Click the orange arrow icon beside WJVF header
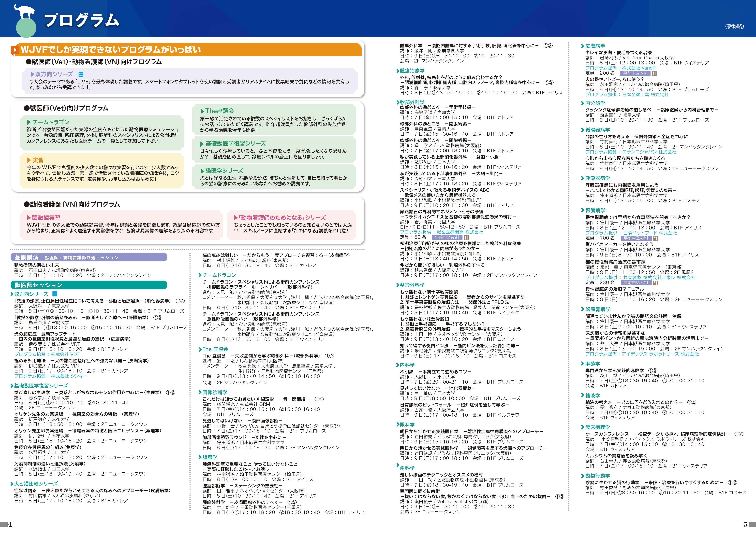 pos(15,50)
